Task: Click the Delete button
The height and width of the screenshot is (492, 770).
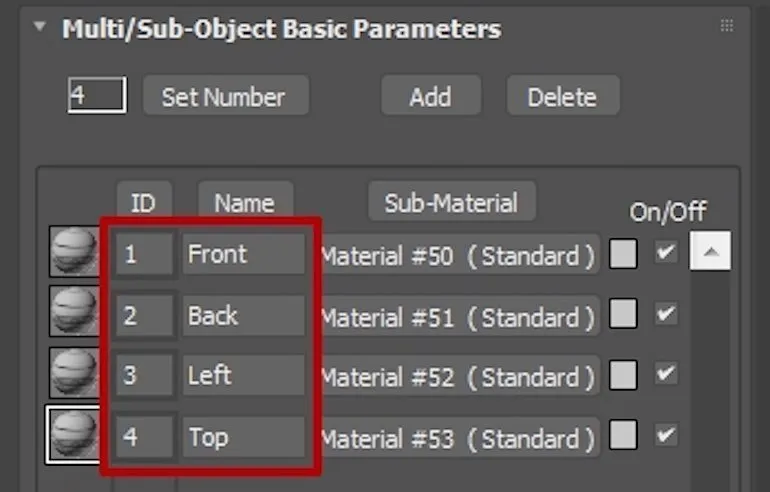Action: 562,97
